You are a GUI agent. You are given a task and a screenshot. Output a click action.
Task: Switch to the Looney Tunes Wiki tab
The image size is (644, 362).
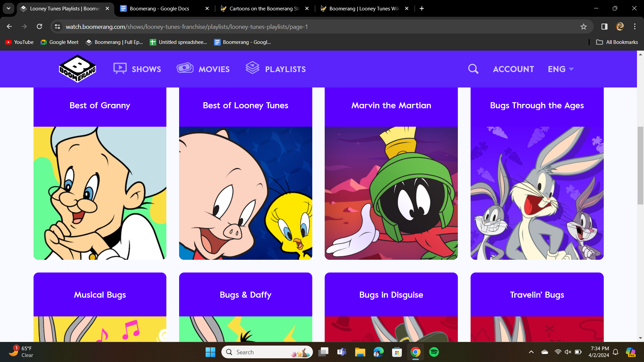click(x=364, y=8)
